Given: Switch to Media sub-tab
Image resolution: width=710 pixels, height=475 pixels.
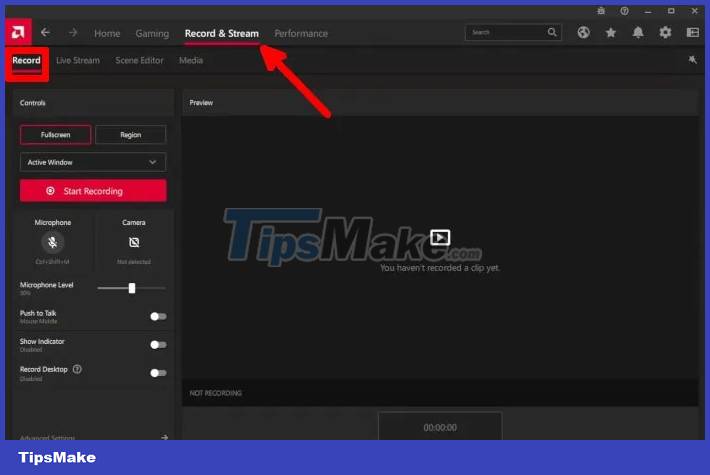Looking at the screenshot, I should coord(191,60).
